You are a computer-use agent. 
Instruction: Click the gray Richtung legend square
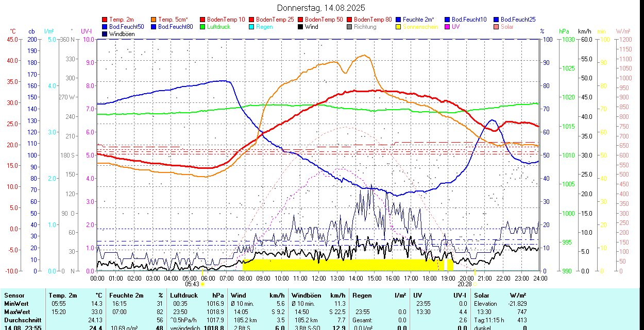click(x=350, y=27)
